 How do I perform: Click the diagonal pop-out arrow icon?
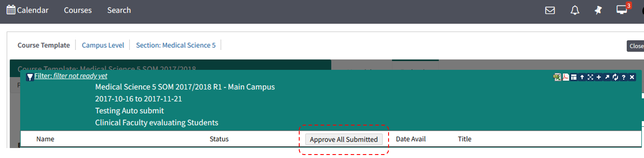(x=607, y=77)
